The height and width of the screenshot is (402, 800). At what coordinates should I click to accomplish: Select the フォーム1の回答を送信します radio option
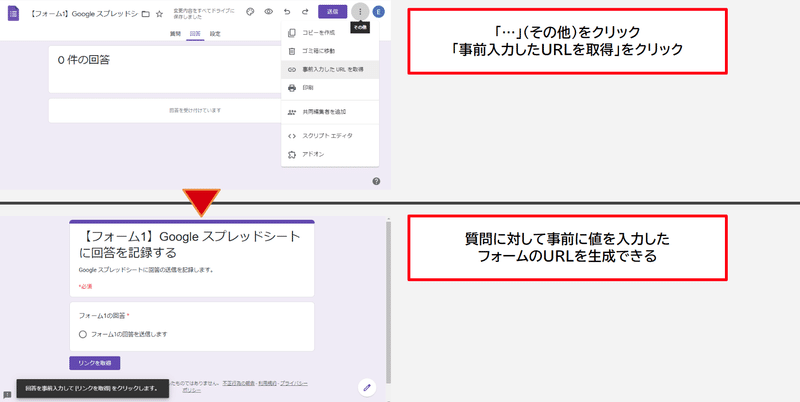coord(83,334)
